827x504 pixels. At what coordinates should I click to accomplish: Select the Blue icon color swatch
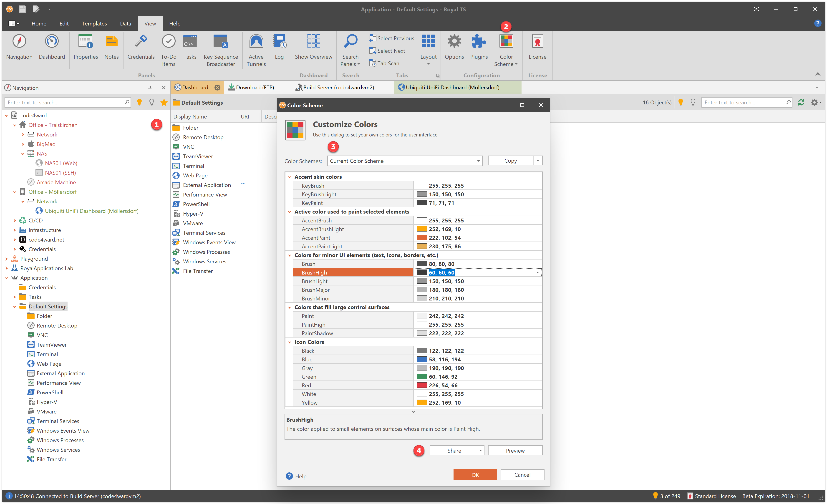(422, 359)
